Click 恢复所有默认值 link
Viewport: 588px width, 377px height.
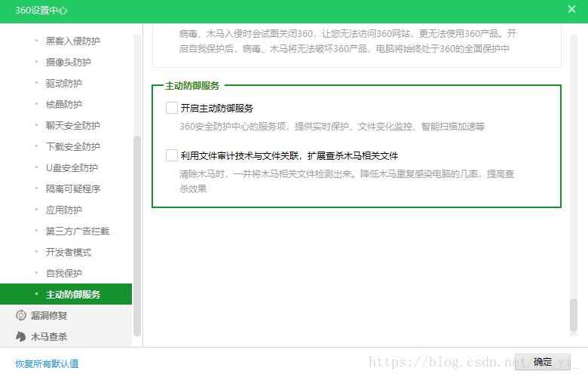click(47, 363)
